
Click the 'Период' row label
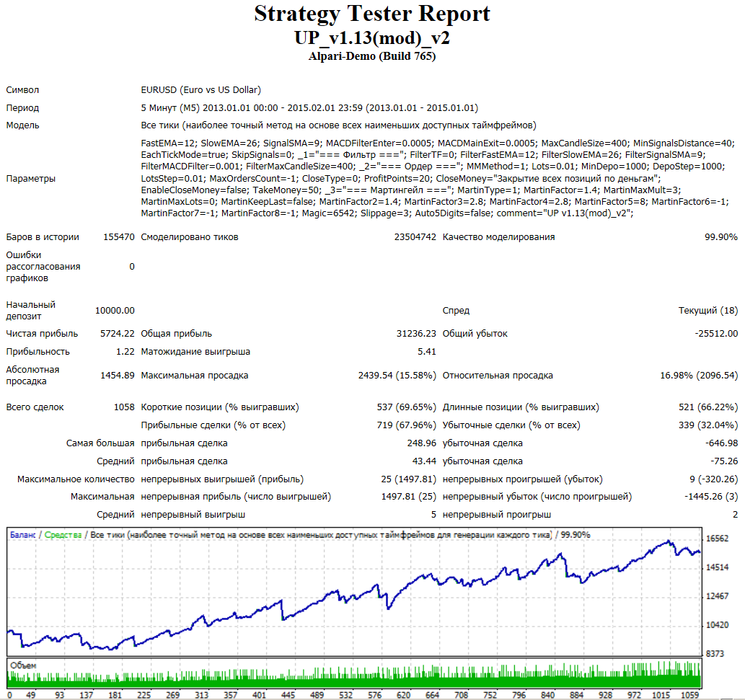coord(22,108)
